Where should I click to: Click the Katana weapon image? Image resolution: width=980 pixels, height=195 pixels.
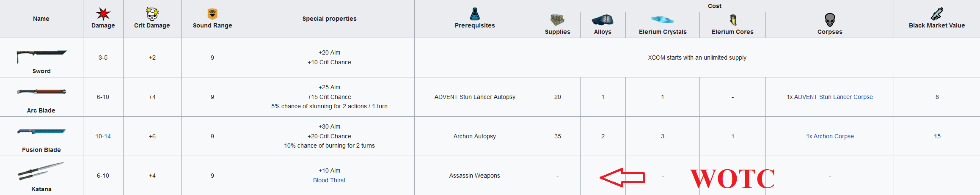coord(41,171)
